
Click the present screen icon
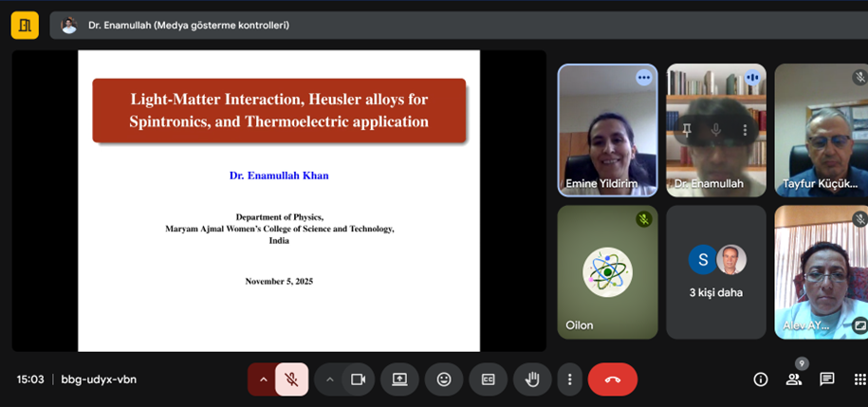coord(399,379)
